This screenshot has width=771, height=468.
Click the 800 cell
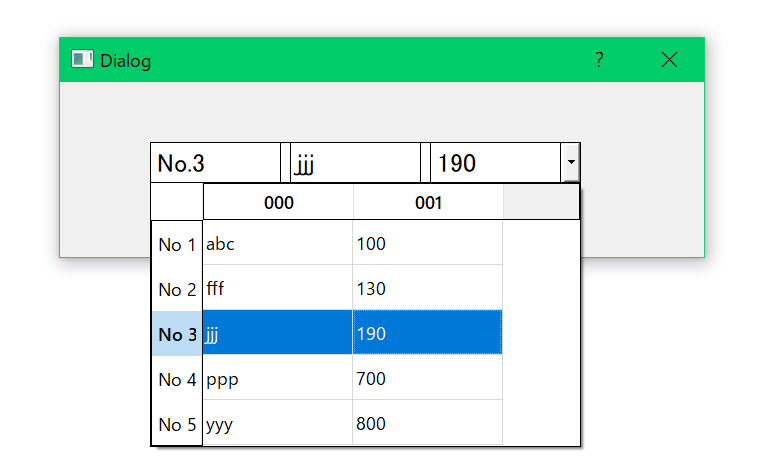point(427,422)
